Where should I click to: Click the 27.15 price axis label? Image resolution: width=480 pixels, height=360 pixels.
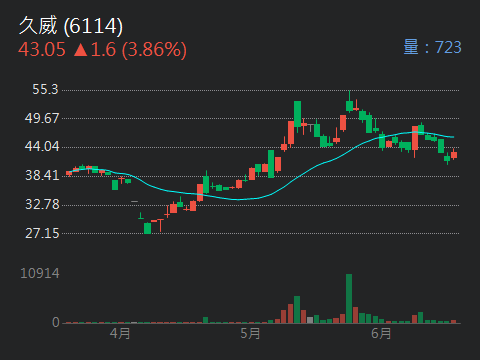[x=42, y=233]
